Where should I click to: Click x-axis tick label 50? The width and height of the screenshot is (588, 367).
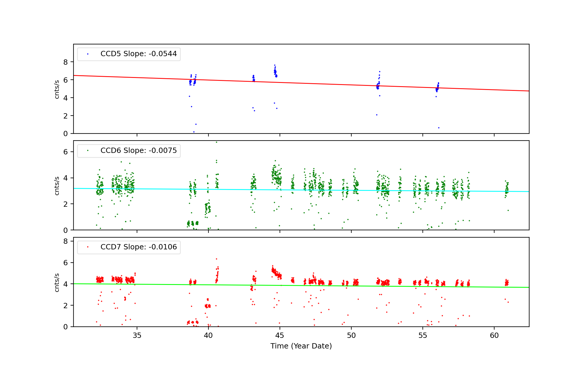(351, 336)
